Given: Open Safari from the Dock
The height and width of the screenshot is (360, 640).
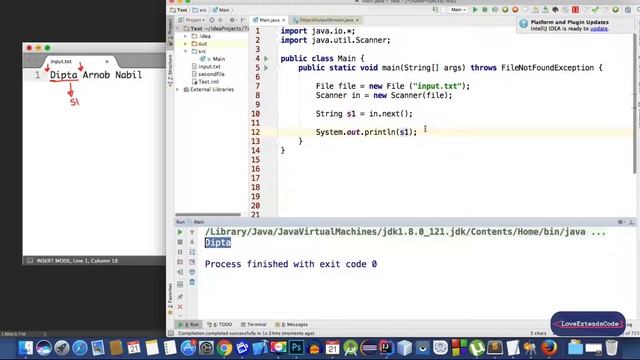Looking at the screenshot, I should [80, 348].
